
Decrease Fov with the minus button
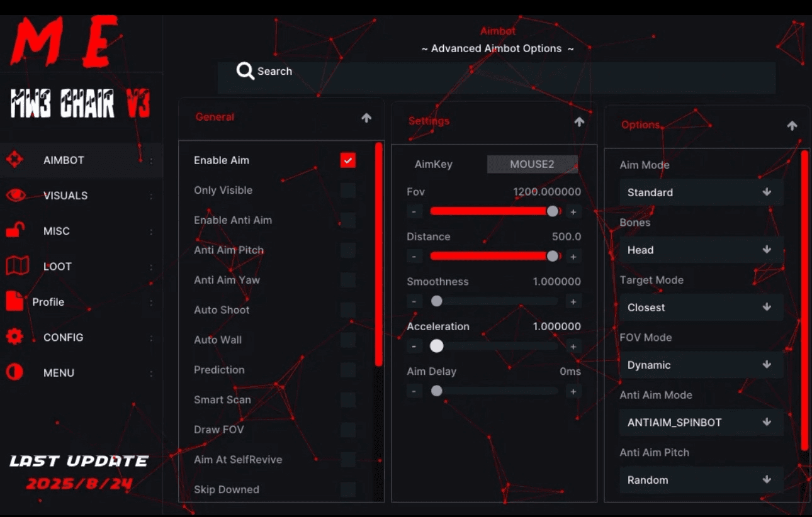pos(414,212)
